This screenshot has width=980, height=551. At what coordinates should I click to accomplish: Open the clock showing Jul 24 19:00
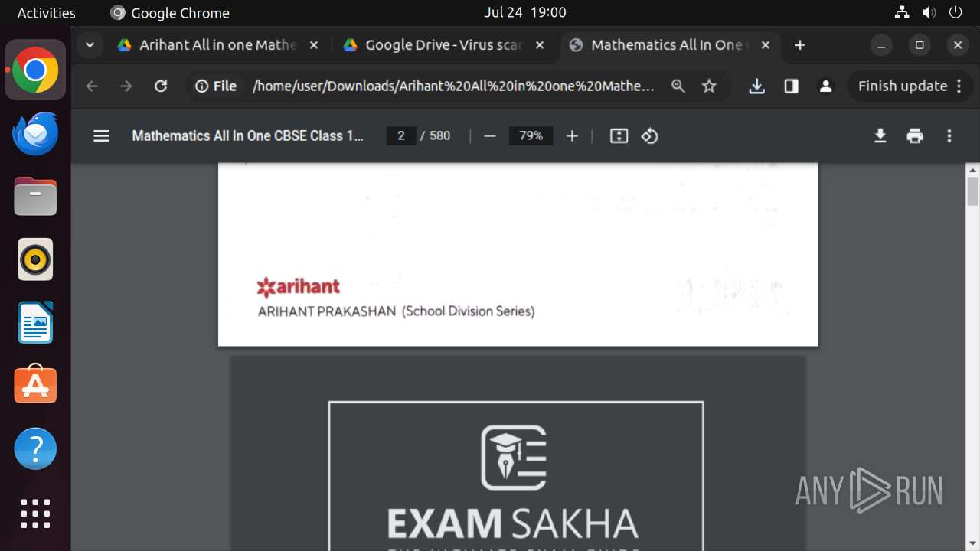tap(525, 12)
